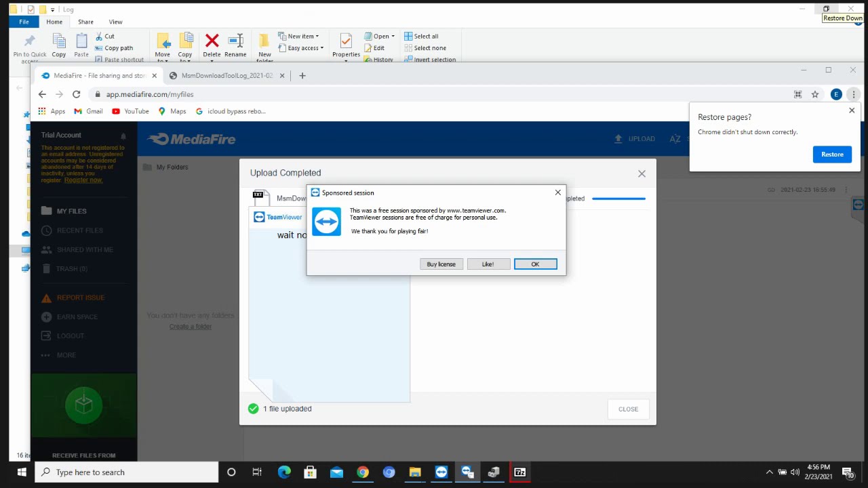
Task: Open the icloud bypass bookmark
Action: pos(231,111)
